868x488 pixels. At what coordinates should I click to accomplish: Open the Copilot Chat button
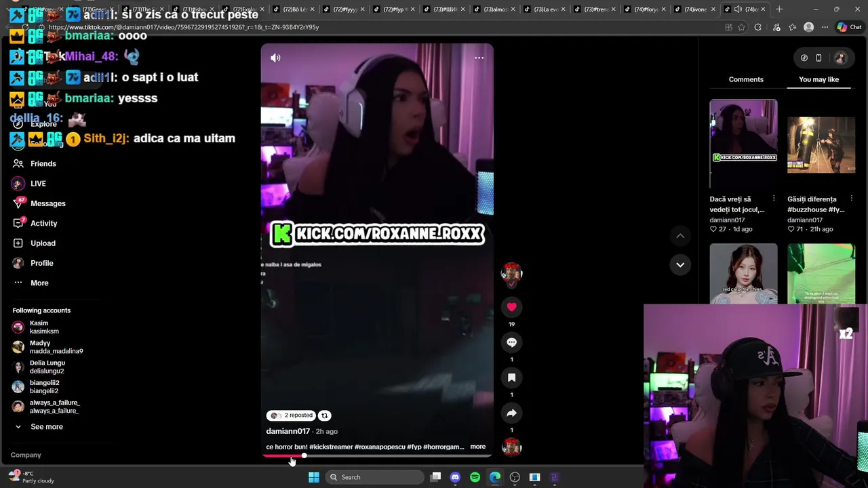(850, 27)
